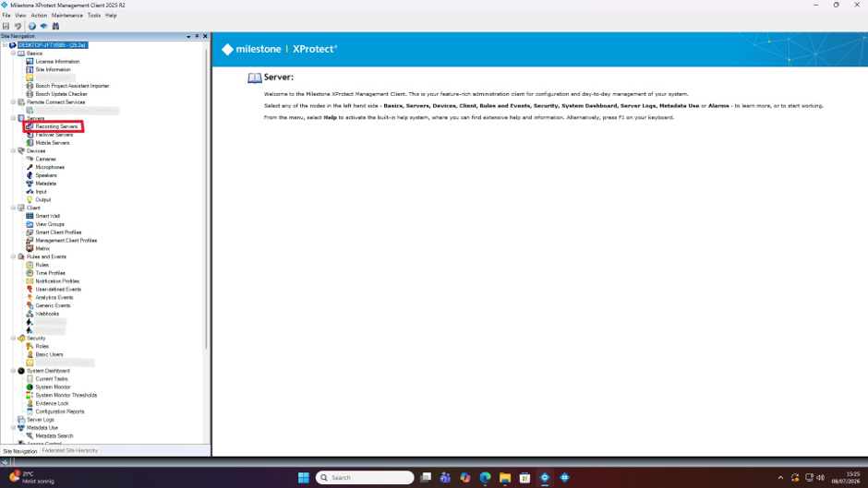
Task: Open Generic Events
Action: tap(54, 305)
